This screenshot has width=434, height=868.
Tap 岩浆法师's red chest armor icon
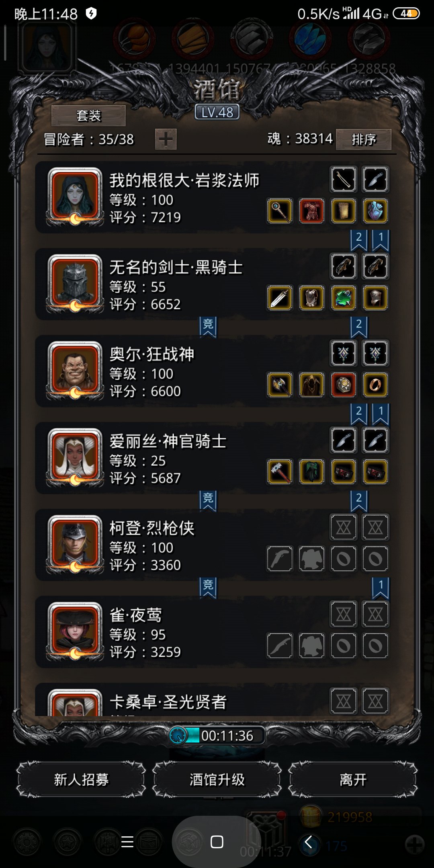click(311, 211)
